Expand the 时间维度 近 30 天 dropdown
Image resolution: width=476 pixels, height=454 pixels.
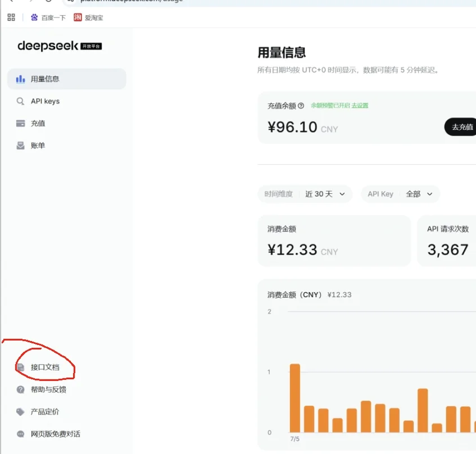click(305, 194)
